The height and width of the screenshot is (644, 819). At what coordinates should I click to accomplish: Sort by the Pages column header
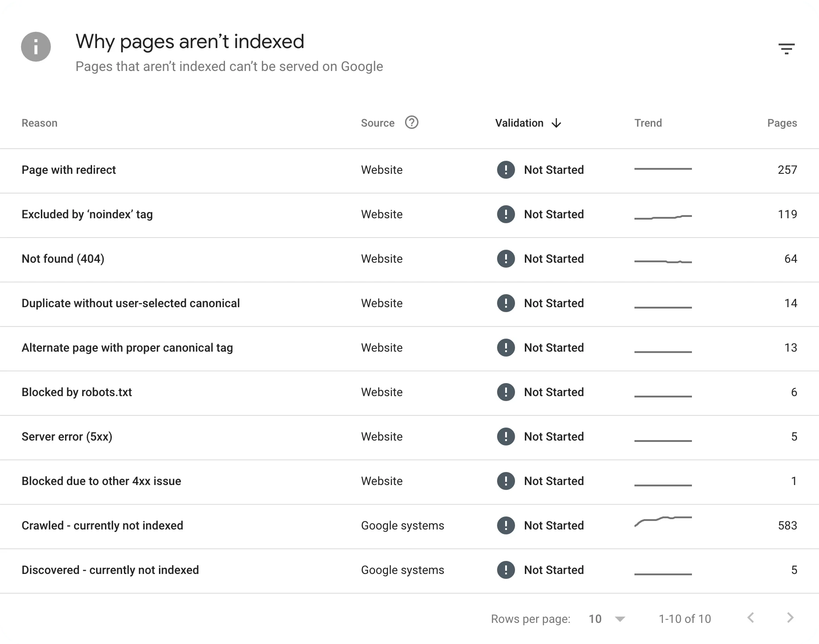782,123
